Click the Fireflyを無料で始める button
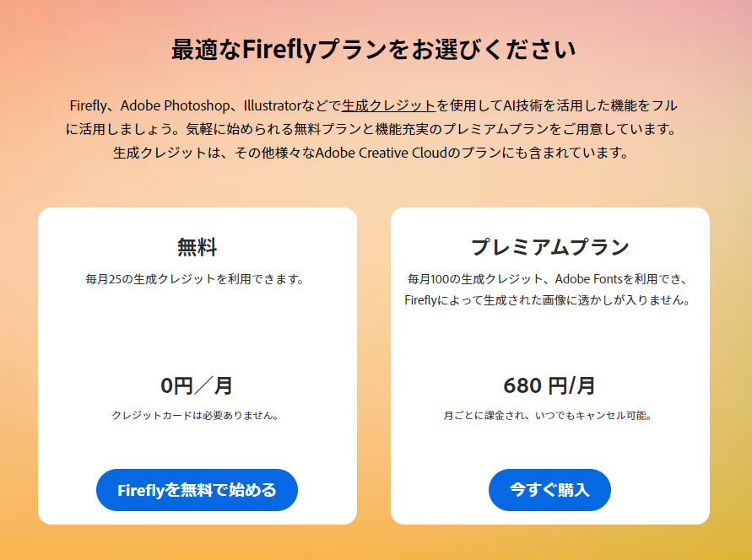Screen dimensions: 752x560 pyautogui.click(x=197, y=490)
